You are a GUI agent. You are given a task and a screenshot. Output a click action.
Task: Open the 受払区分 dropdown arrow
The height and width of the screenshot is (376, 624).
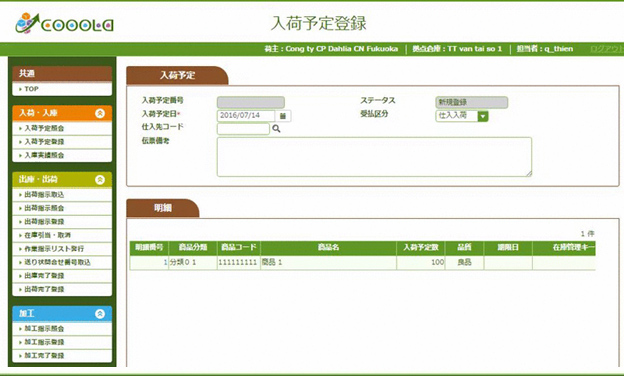click(x=483, y=116)
